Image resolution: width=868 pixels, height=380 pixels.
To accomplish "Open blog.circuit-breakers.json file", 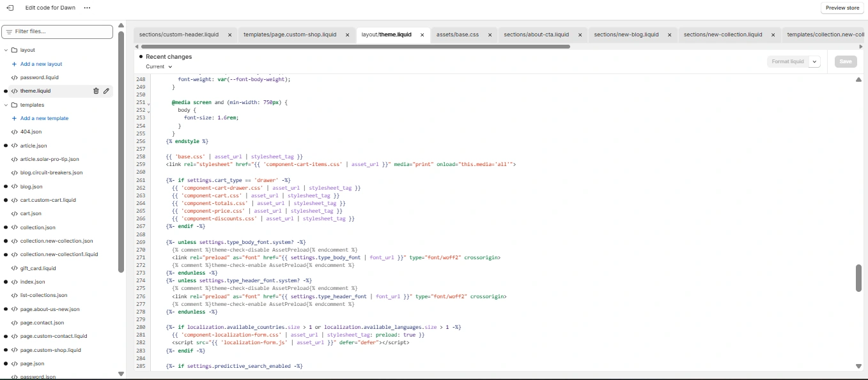I will 51,172.
